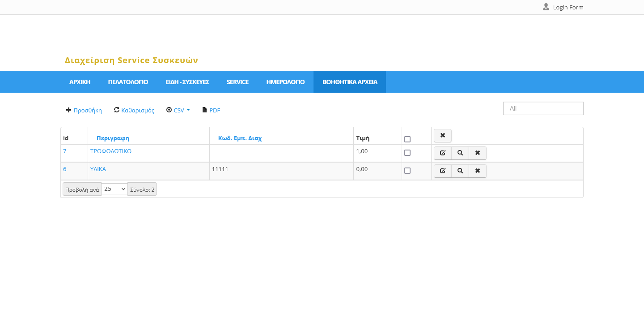Delete the ΥΛΙΚΑ row with X icon
The height and width of the screenshot is (322, 644).
click(x=478, y=171)
